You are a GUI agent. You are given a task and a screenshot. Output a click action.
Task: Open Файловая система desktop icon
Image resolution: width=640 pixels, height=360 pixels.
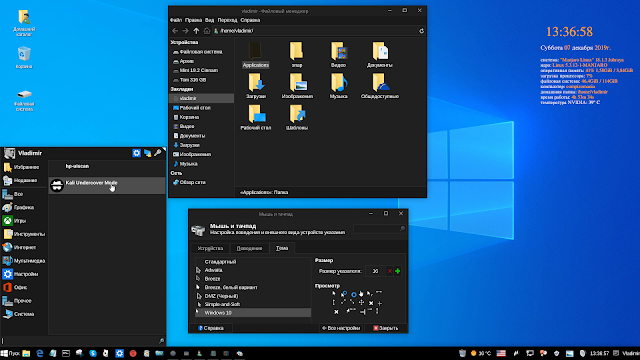pos(24,100)
